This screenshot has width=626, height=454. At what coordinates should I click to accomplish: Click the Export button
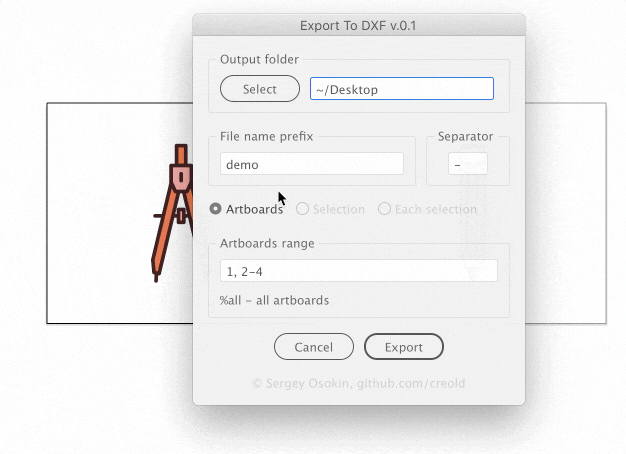pyautogui.click(x=404, y=347)
